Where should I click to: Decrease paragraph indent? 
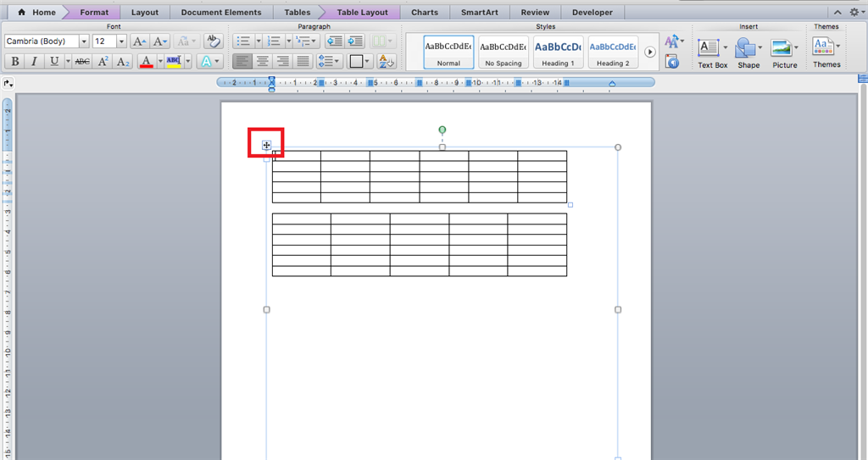coord(334,42)
